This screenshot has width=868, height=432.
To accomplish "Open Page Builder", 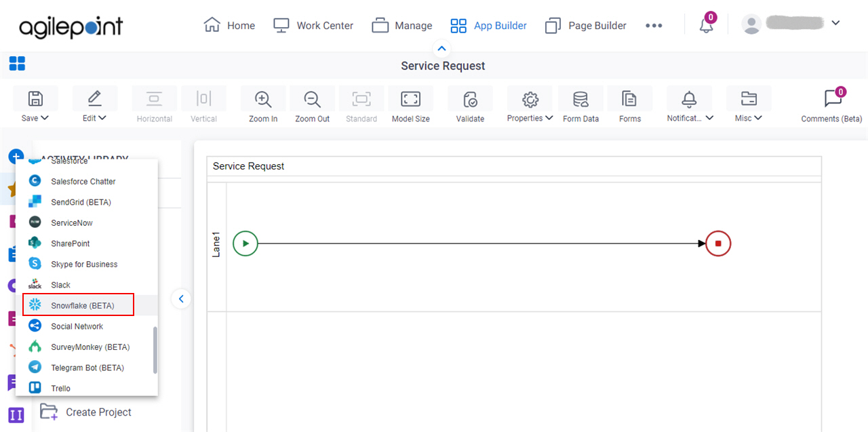I will click(586, 25).
